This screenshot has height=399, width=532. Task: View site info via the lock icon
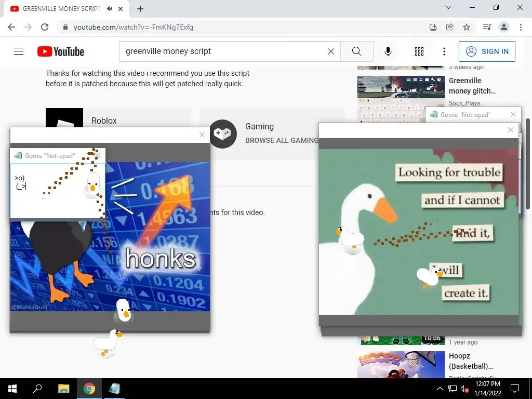pyautogui.click(x=65, y=27)
